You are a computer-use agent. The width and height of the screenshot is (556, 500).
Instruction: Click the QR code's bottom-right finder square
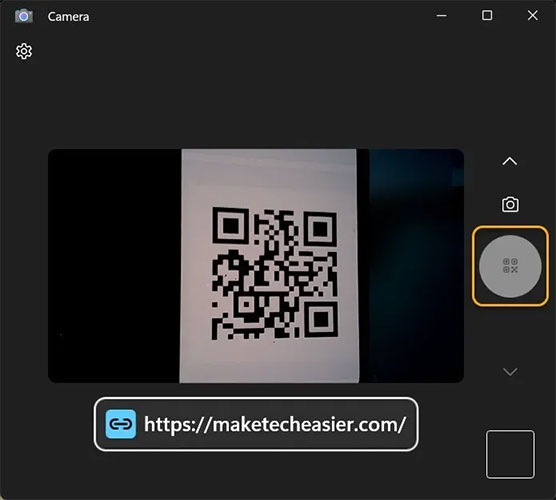pos(321,320)
